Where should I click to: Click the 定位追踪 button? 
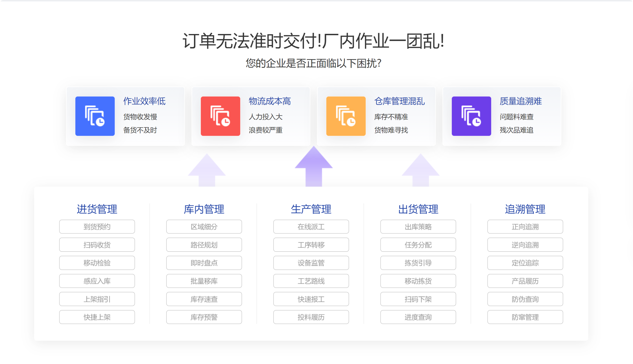coord(525,263)
